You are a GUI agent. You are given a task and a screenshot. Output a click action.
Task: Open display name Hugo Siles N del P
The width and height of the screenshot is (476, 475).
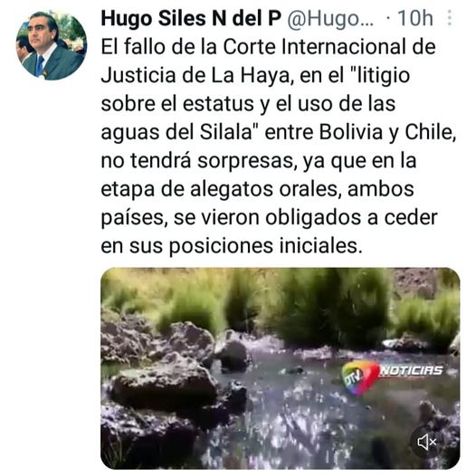(x=191, y=18)
